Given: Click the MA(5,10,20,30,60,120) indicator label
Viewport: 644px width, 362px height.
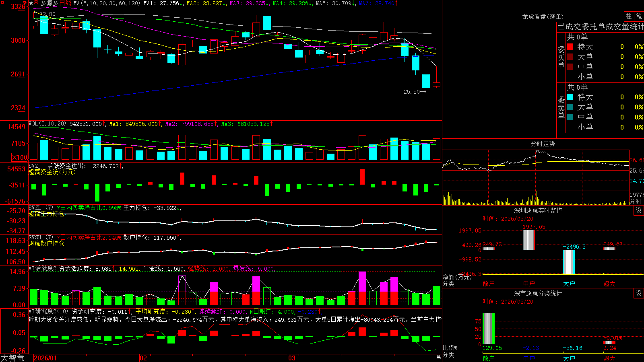Looking at the screenshot, I should click(107, 3).
